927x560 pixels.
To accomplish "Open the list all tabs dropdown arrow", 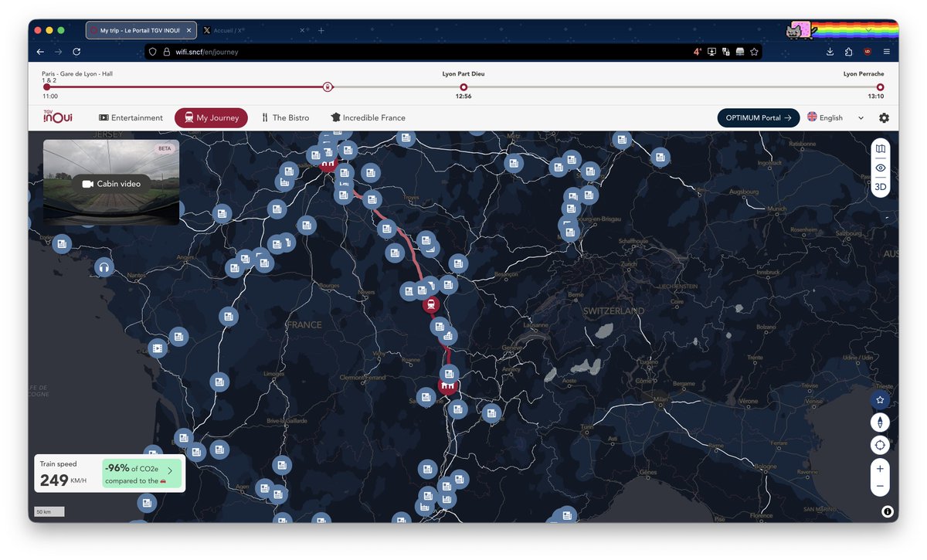I will click(x=867, y=30).
